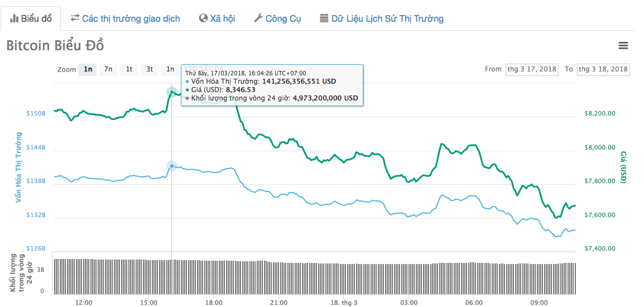Viewport: 644px width, 307px height.
Task: Click the $132B market cap axis label
Action: click(36, 215)
